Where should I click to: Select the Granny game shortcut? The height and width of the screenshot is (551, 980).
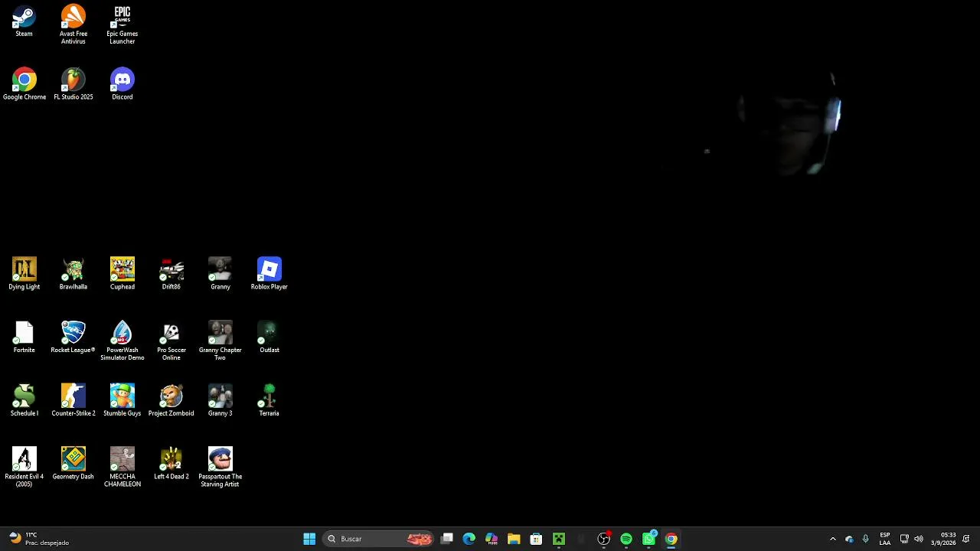220,274
